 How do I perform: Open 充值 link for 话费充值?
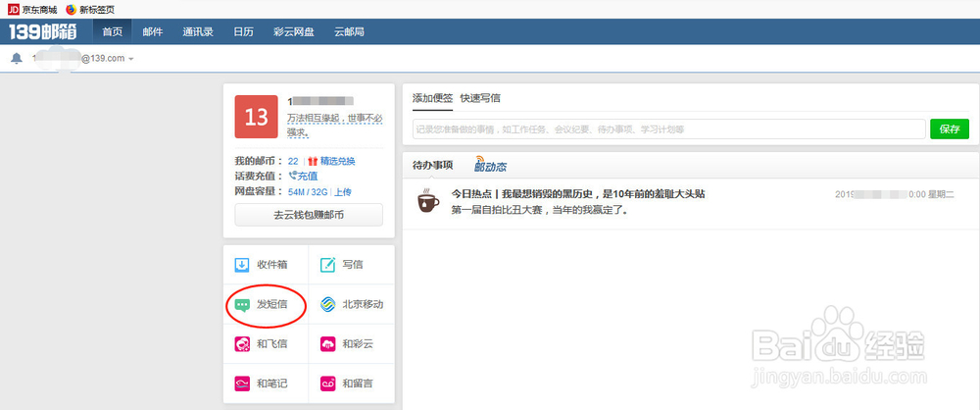[x=308, y=176]
